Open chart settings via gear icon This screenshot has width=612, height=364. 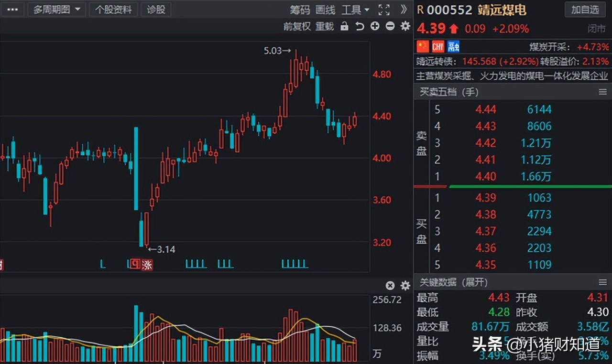(405, 26)
